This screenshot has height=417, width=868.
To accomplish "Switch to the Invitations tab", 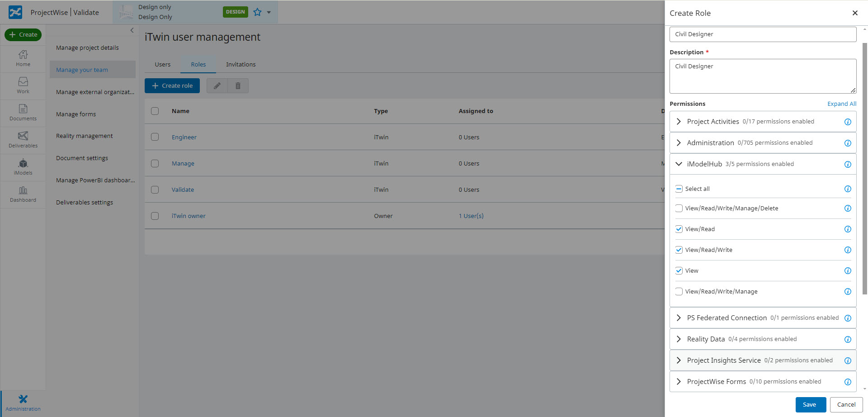I will pyautogui.click(x=241, y=64).
